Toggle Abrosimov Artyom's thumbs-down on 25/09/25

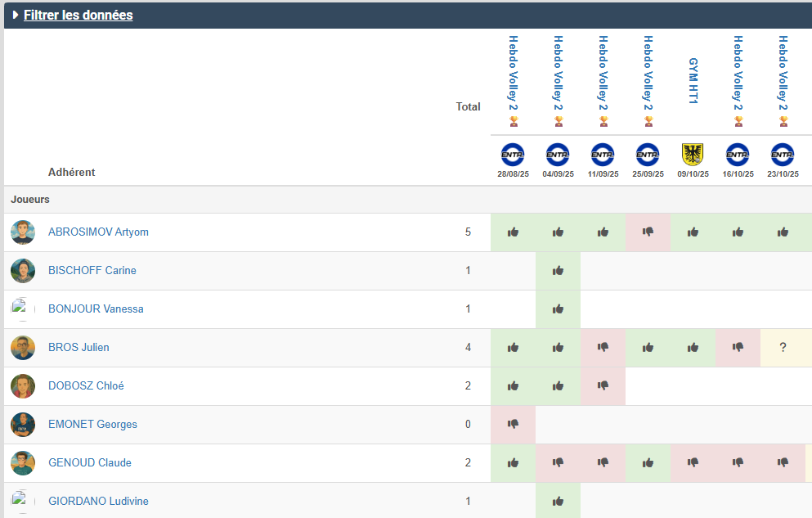click(648, 232)
